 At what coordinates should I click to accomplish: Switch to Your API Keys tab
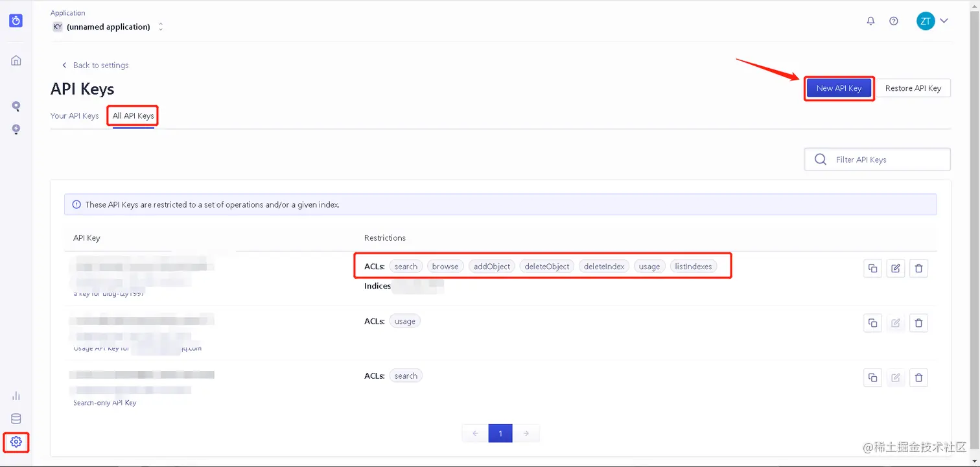(x=75, y=116)
